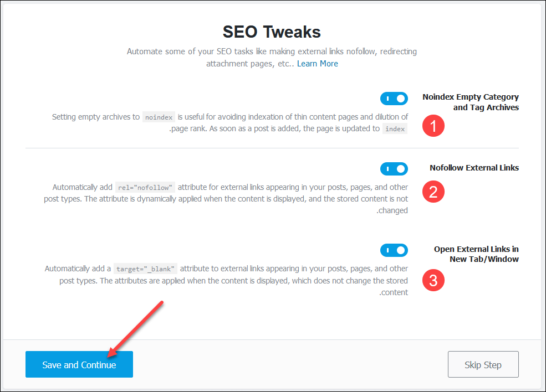Viewport: 546px width, 392px height.
Task: Click the target="_blank" code snippet
Action: [x=145, y=269]
